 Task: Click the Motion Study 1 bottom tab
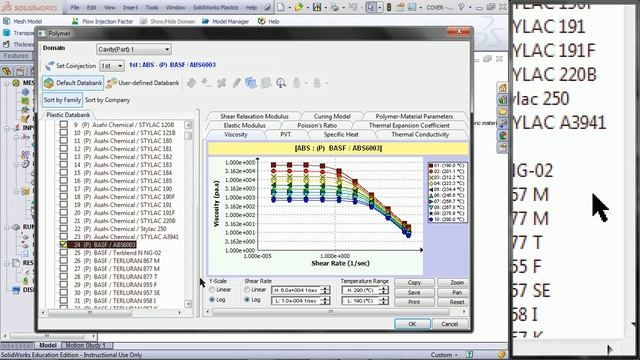pyautogui.click(x=85, y=345)
